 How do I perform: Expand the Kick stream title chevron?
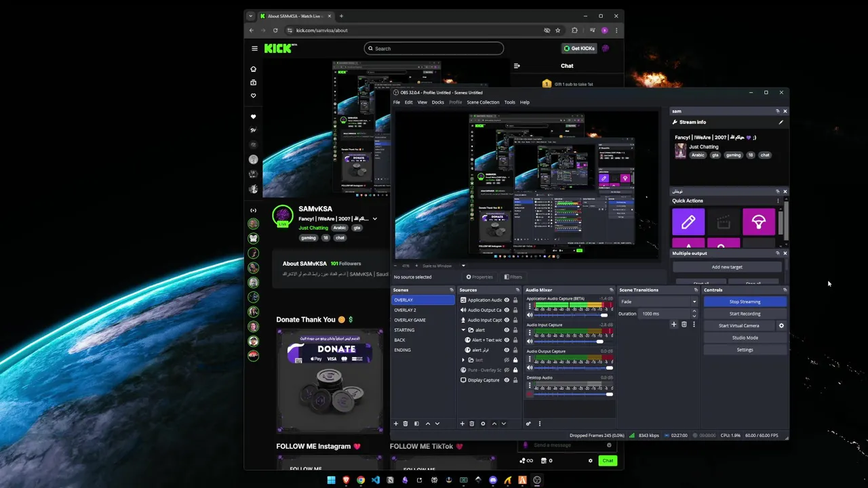[374, 219]
